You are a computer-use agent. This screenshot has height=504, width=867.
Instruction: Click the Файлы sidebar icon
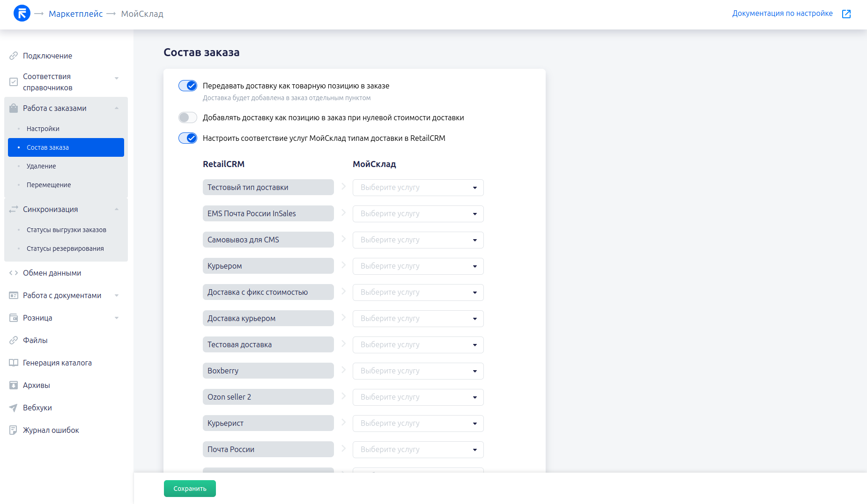click(14, 340)
